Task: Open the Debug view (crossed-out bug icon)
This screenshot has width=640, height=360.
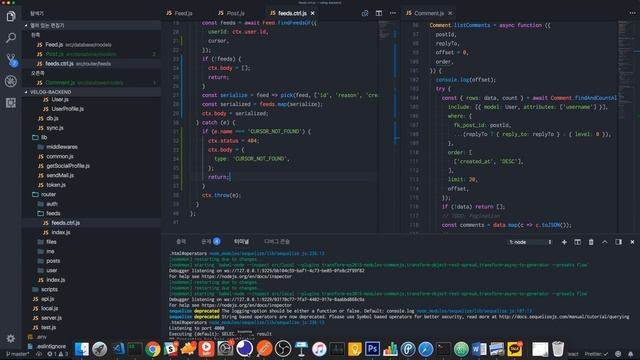Action: (11, 81)
